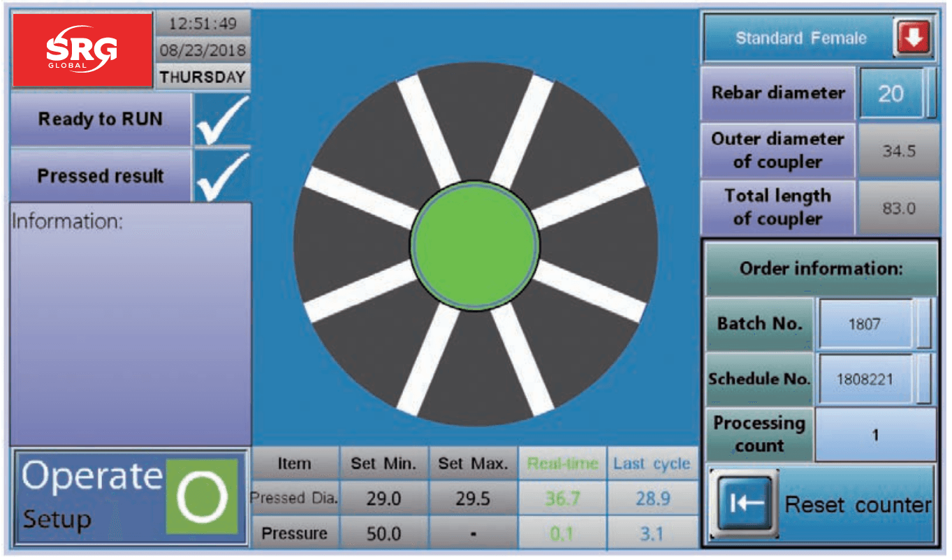Click the Processing count label

[x=760, y=434]
